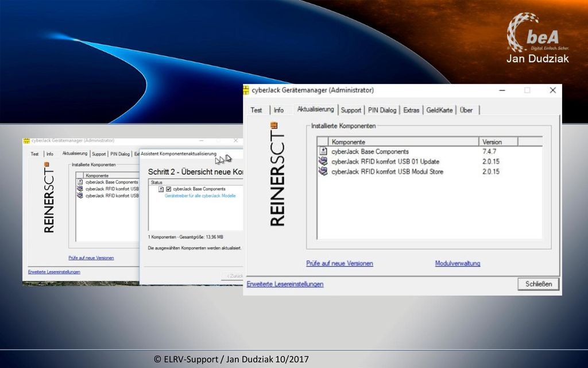The image size is (588, 368).
Task: Click the Komponente column header in the larger window
Action: click(x=403, y=142)
